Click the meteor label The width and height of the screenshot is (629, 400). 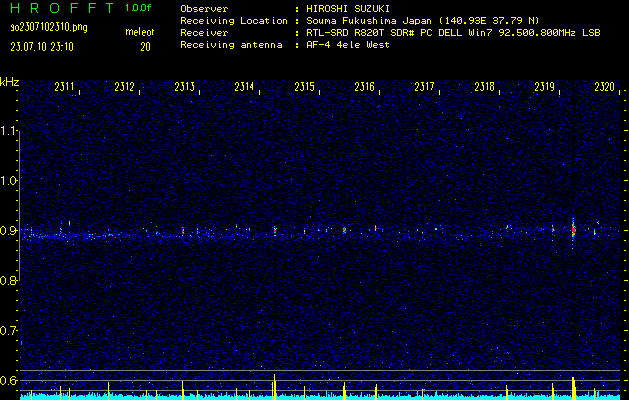(x=139, y=32)
